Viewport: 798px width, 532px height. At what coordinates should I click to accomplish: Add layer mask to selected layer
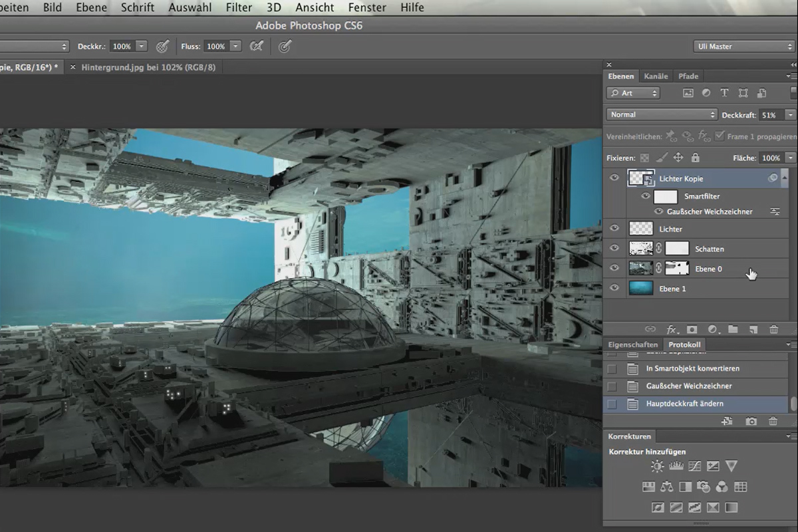pyautogui.click(x=692, y=329)
